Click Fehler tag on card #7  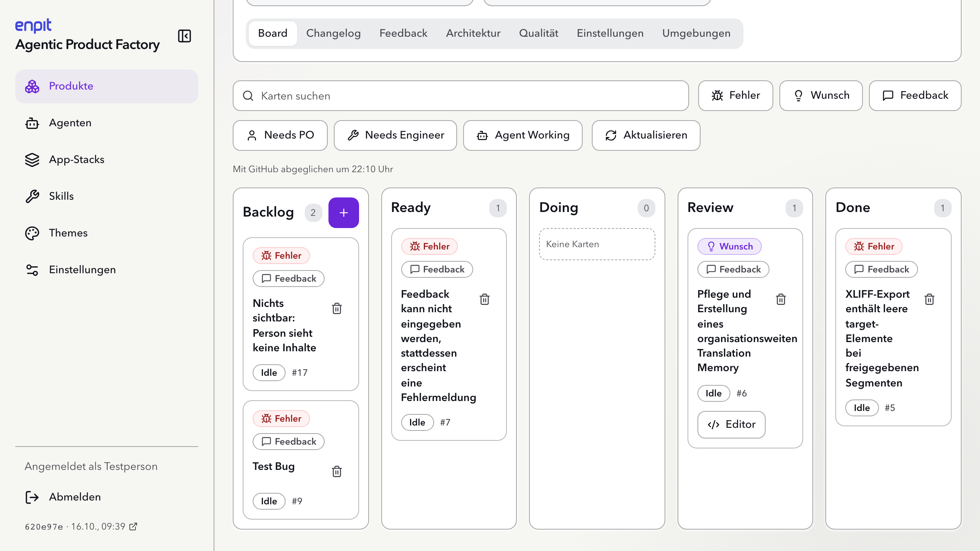tap(430, 246)
